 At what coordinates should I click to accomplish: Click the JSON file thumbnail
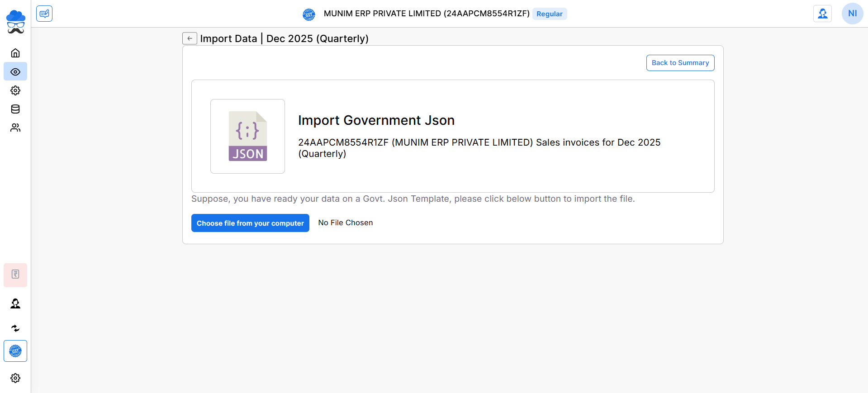(x=247, y=136)
